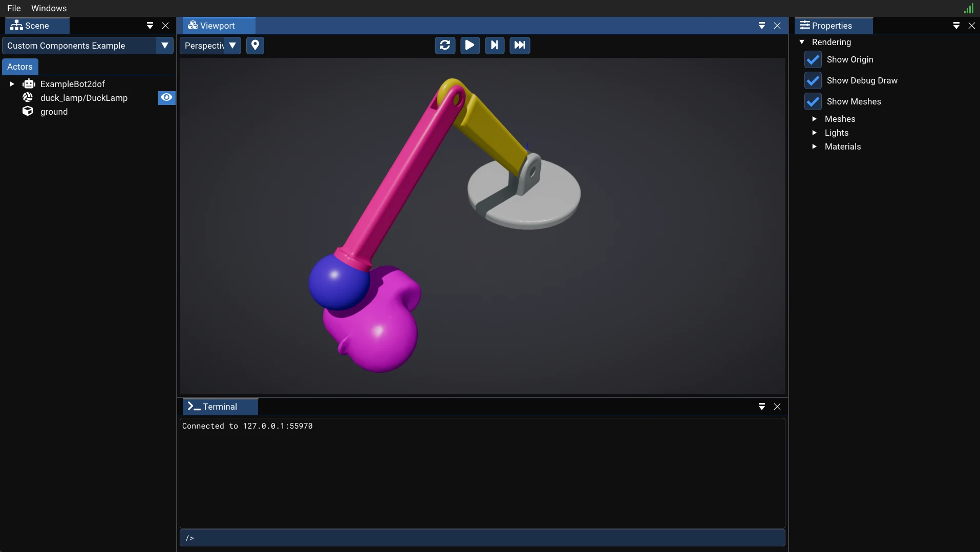980x552 pixels.
Task: Select the Terminal panel tab
Action: tap(220, 407)
